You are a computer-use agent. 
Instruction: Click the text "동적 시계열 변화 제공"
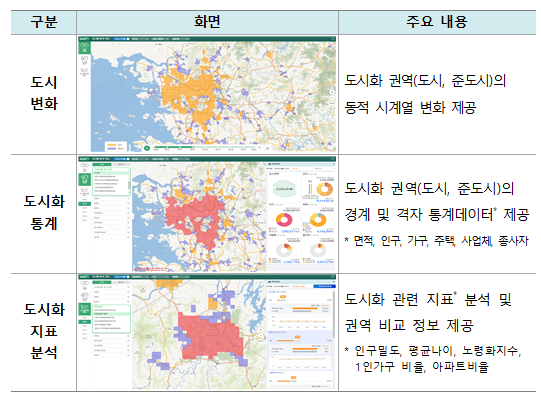pos(411,108)
